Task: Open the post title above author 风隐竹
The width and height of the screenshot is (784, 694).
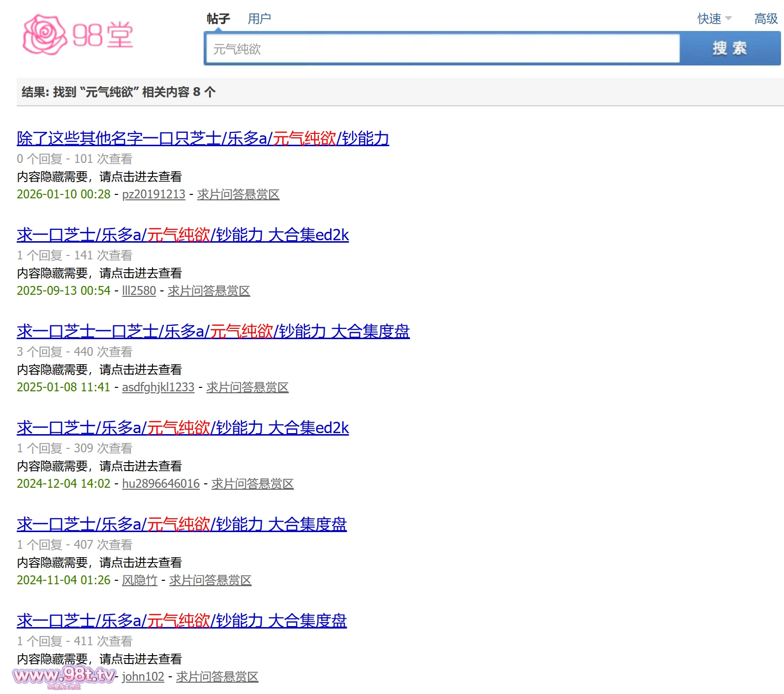Action: (181, 524)
